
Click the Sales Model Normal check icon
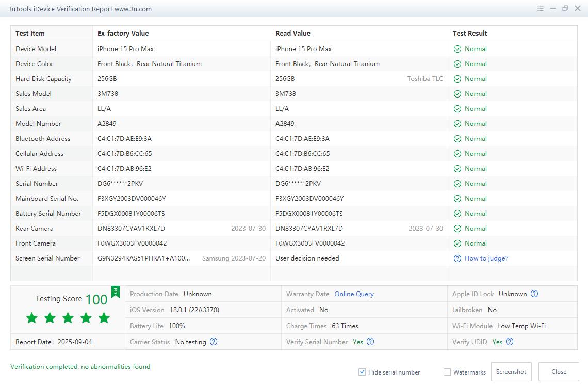(x=458, y=94)
